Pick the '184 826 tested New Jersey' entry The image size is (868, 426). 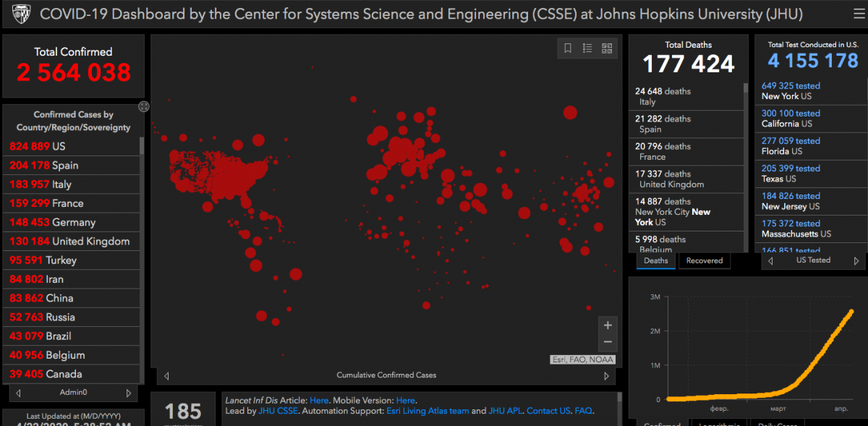tap(811, 201)
